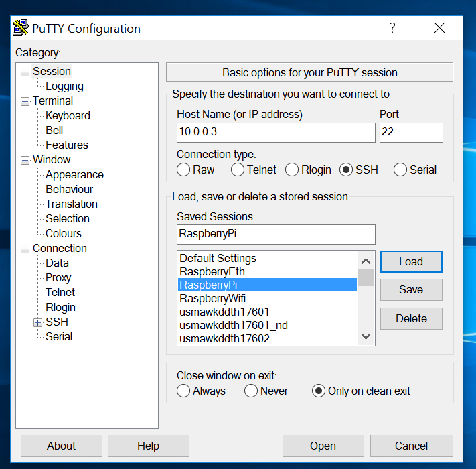
Task: Collapse the Connection tree node
Action: [x=25, y=249]
